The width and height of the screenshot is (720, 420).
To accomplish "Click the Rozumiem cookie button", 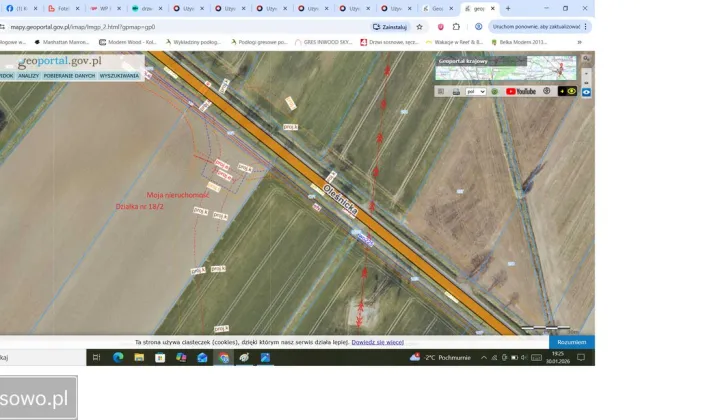I will tap(572, 342).
